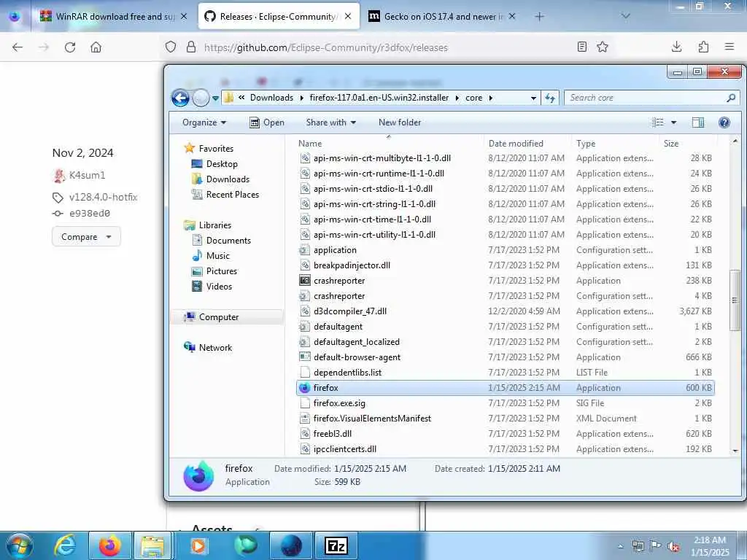The height and width of the screenshot is (560, 747).
Task: Click the network tray icon
Action: 638,546
